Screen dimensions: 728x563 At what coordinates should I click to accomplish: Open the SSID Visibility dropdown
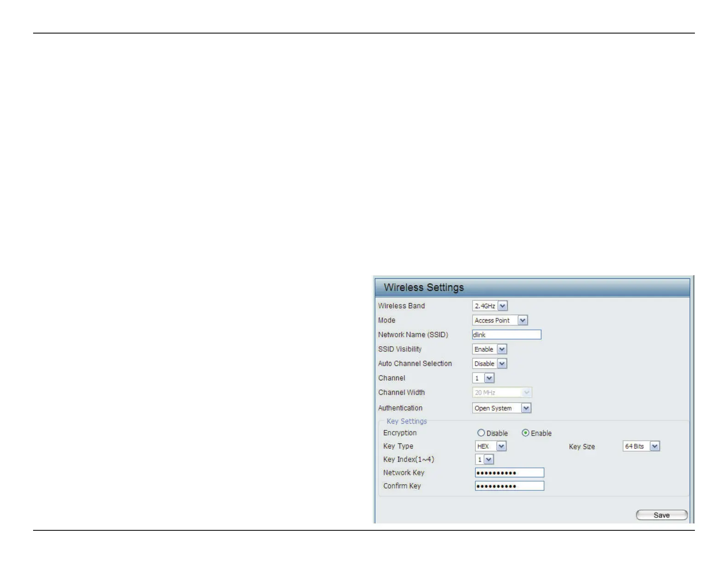[x=489, y=349]
